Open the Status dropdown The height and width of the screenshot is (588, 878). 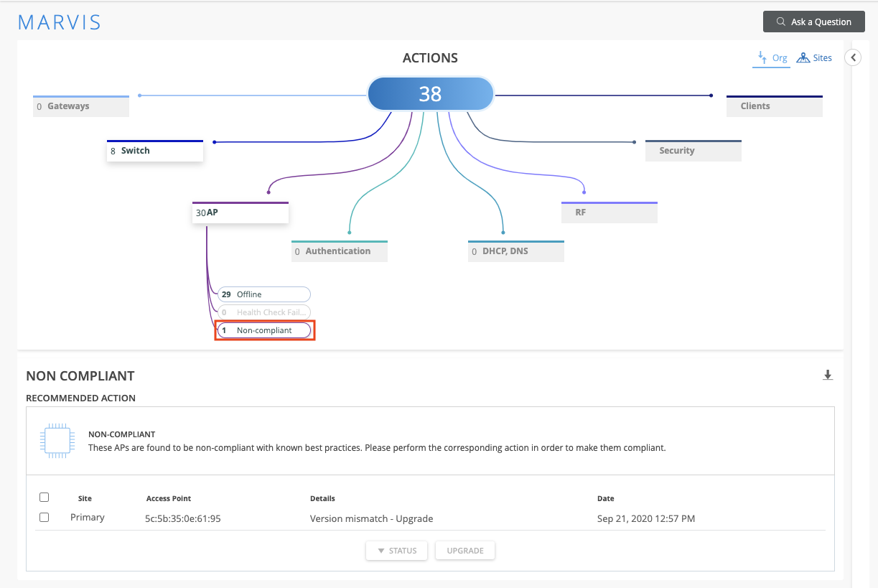(396, 551)
